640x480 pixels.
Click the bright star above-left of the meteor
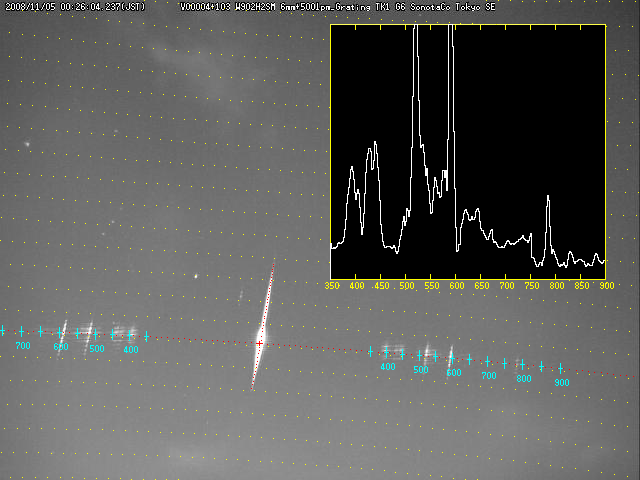click(x=196, y=276)
